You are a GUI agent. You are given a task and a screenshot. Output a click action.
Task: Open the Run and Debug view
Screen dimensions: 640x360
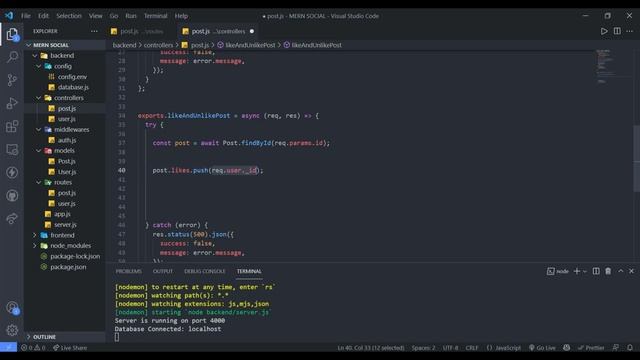pyautogui.click(x=12, y=103)
